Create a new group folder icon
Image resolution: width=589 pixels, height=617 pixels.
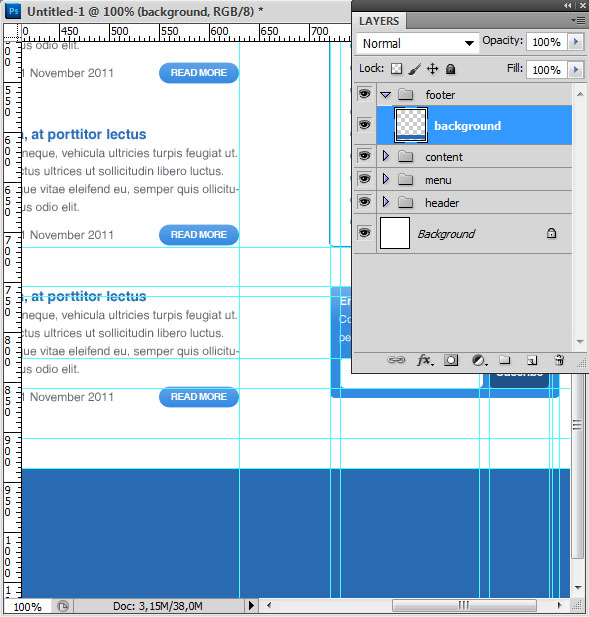[505, 360]
